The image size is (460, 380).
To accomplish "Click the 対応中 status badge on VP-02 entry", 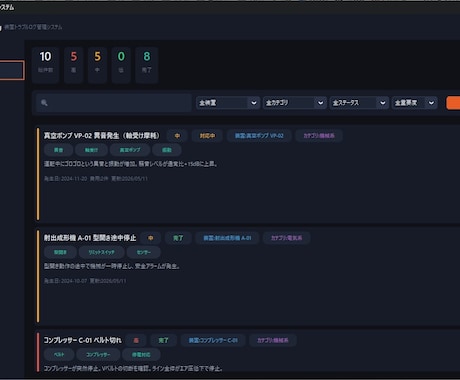I will click(x=207, y=136).
